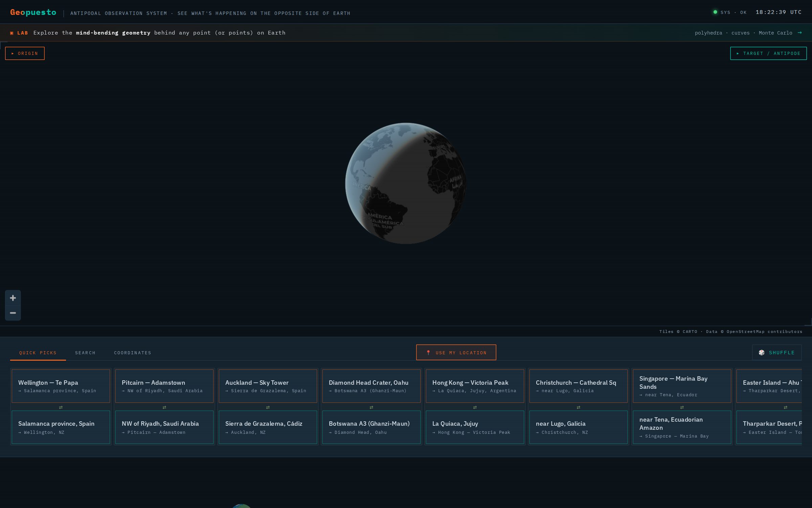The width and height of the screenshot is (812, 508).
Task: Click the SYS · OK status indicator
Action: pyautogui.click(x=730, y=13)
